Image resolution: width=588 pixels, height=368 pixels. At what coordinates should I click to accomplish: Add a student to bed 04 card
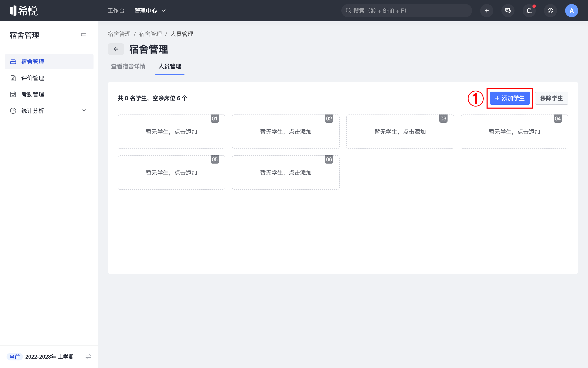tap(514, 132)
